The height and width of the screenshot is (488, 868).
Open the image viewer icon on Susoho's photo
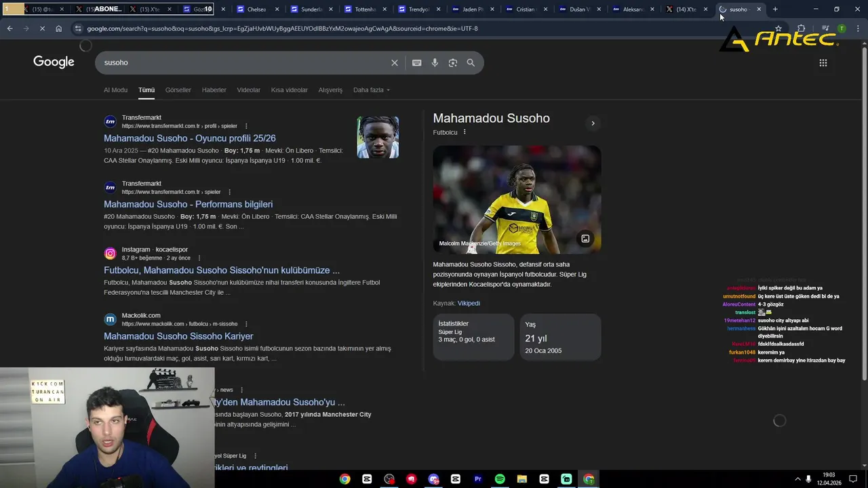tap(585, 239)
